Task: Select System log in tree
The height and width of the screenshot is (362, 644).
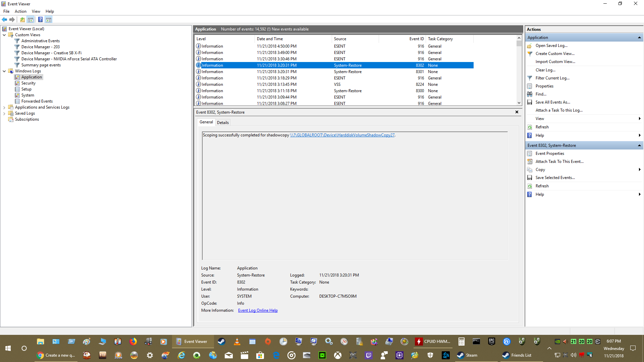Action: point(28,95)
